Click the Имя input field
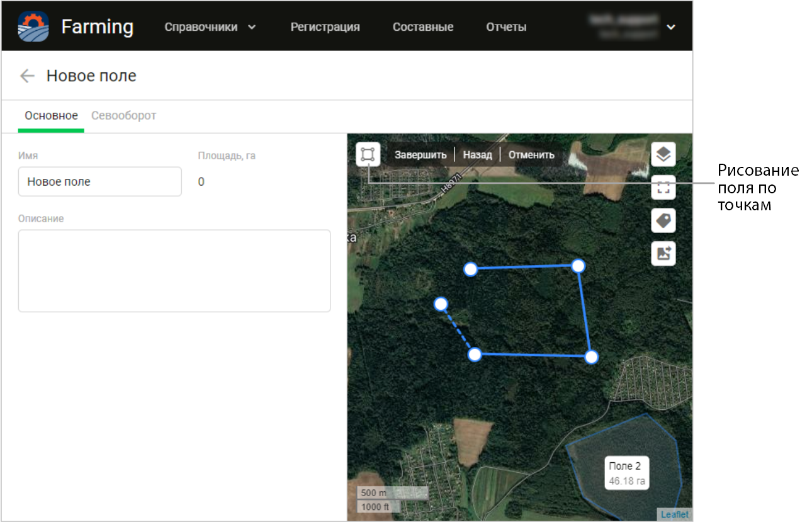Screen dimensions: 812x522 pyautogui.click(x=100, y=181)
